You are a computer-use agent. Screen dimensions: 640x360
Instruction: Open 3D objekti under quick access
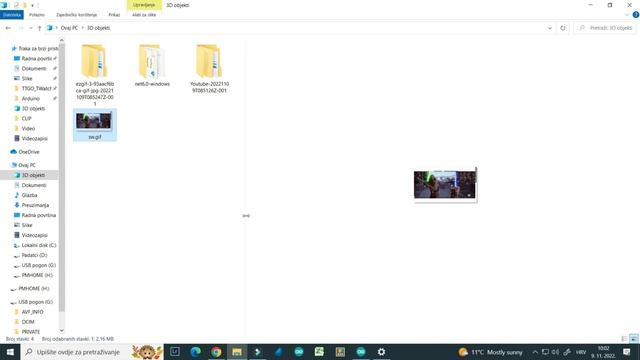(x=33, y=109)
